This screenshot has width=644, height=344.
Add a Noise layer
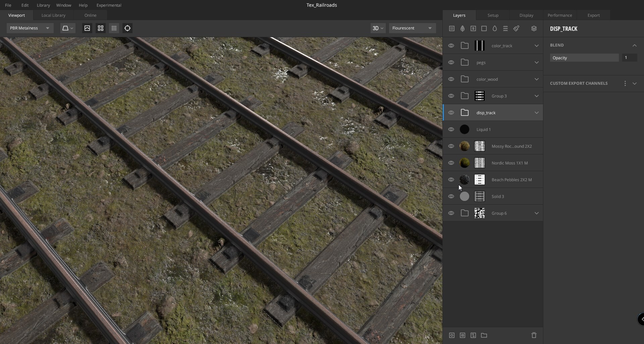tap(505, 28)
